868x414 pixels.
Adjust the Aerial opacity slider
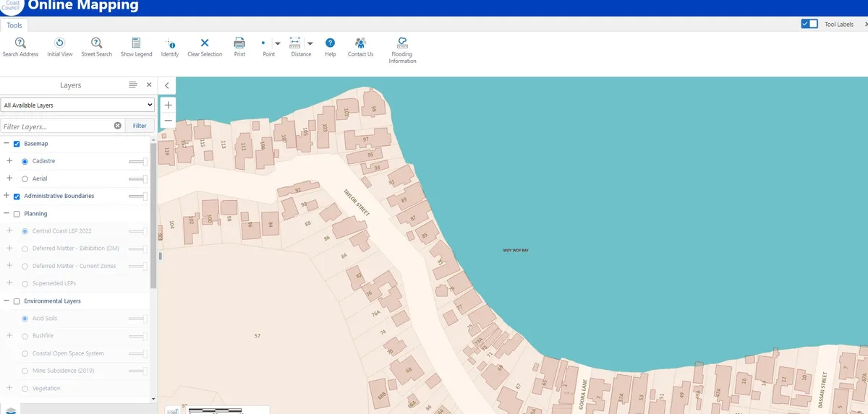tap(138, 178)
